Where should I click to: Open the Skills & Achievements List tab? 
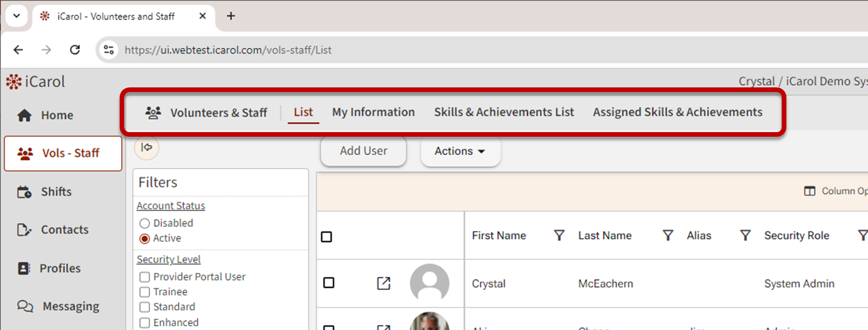coord(503,112)
